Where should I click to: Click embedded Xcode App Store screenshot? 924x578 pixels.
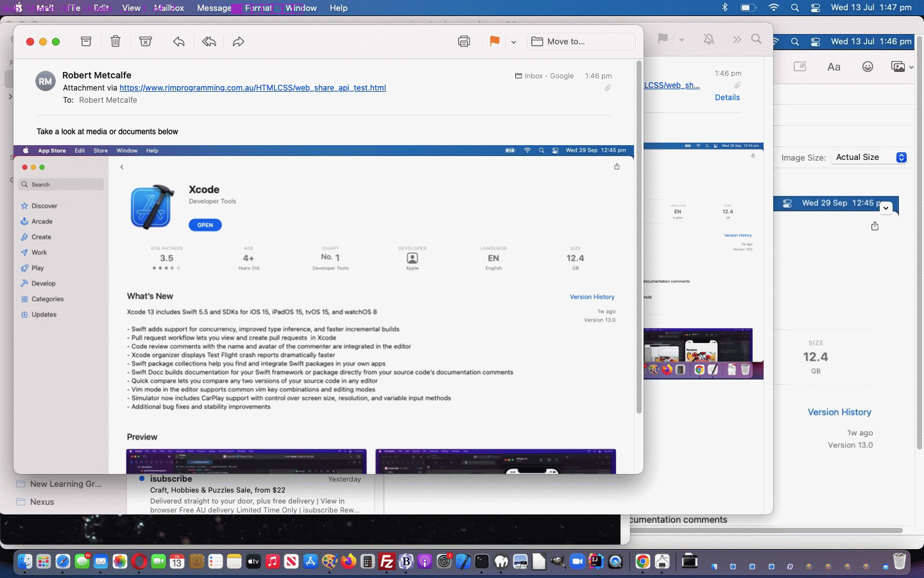point(323,310)
